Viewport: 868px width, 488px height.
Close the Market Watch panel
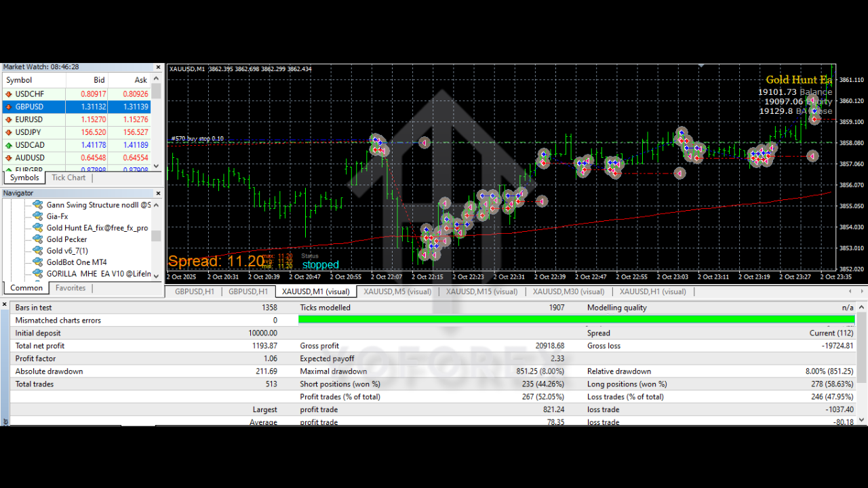(159, 67)
